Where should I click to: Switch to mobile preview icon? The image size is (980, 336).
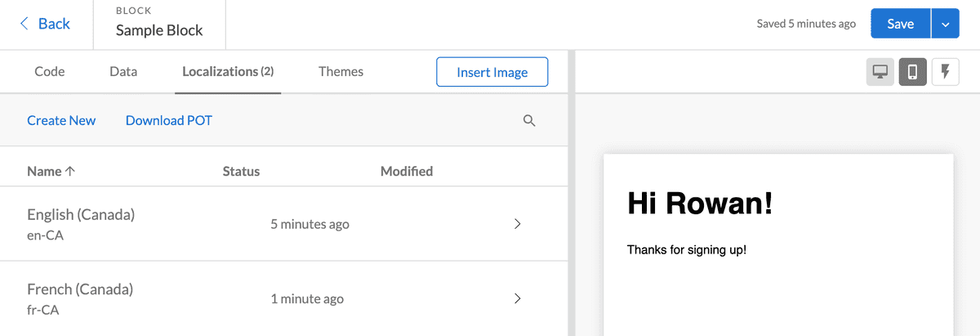(x=913, y=72)
